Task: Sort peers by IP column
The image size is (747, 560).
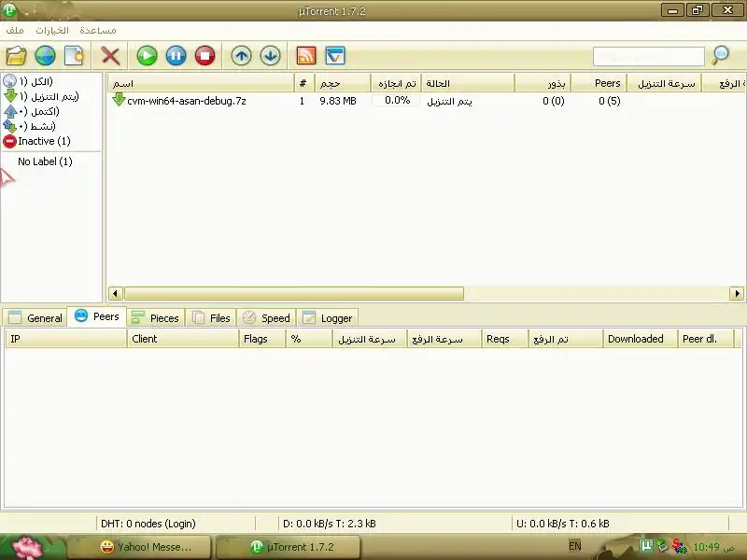Action: point(65,339)
